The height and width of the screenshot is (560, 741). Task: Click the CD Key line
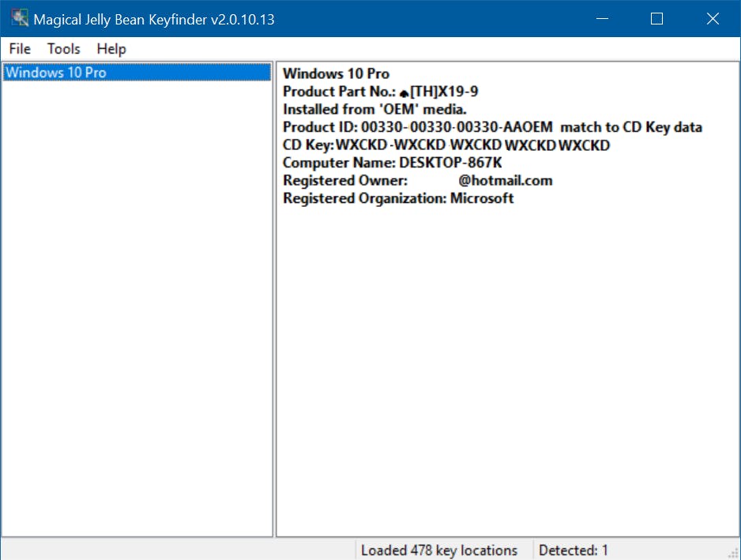click(446, 145)
